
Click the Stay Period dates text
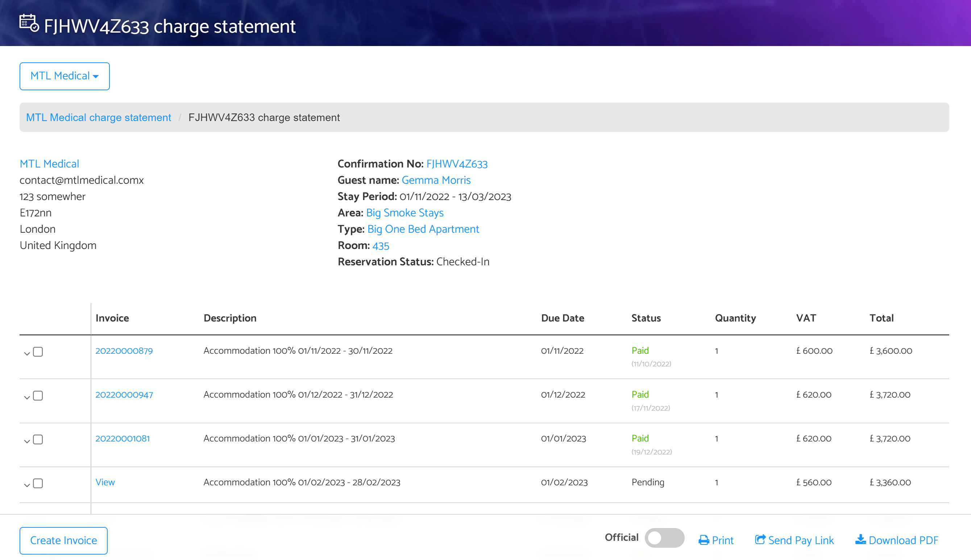pyautogui.click(x=455, y=196)
